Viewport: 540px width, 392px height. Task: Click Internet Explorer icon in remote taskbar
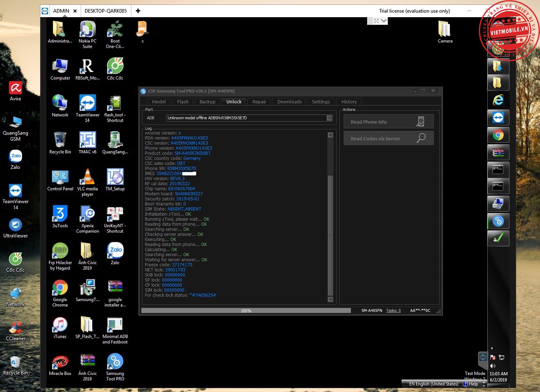click(498, 100)
